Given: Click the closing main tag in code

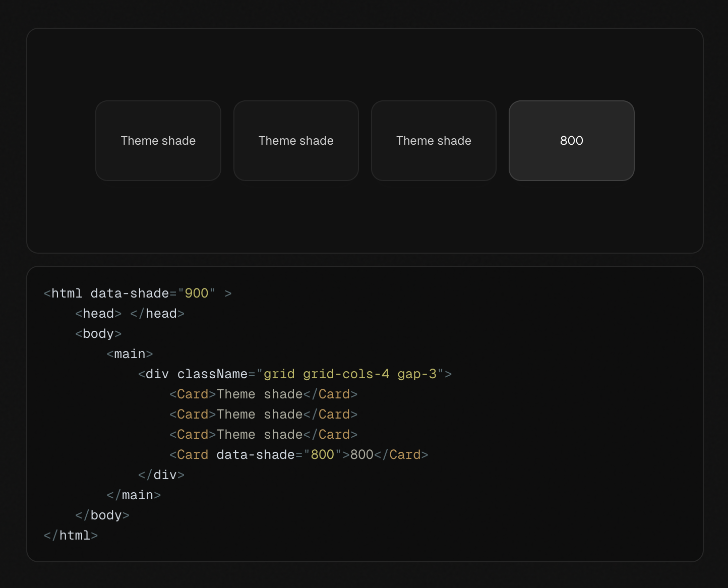Looking at the screenshot, I should (134, 495).
